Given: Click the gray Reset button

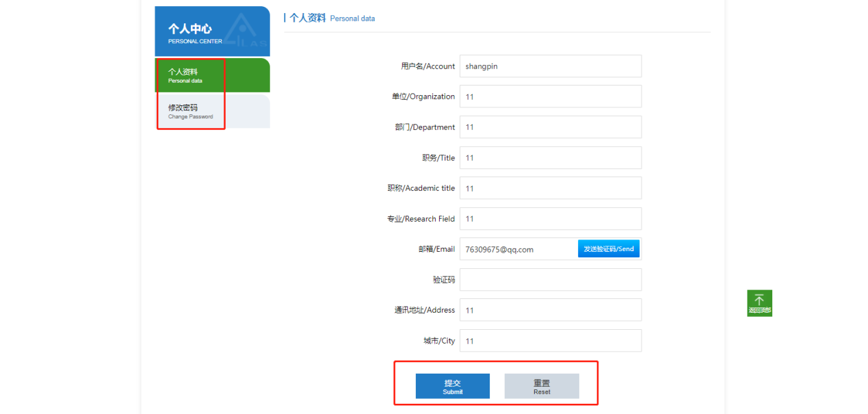Looking at the screenshot, I should (542, 386).
